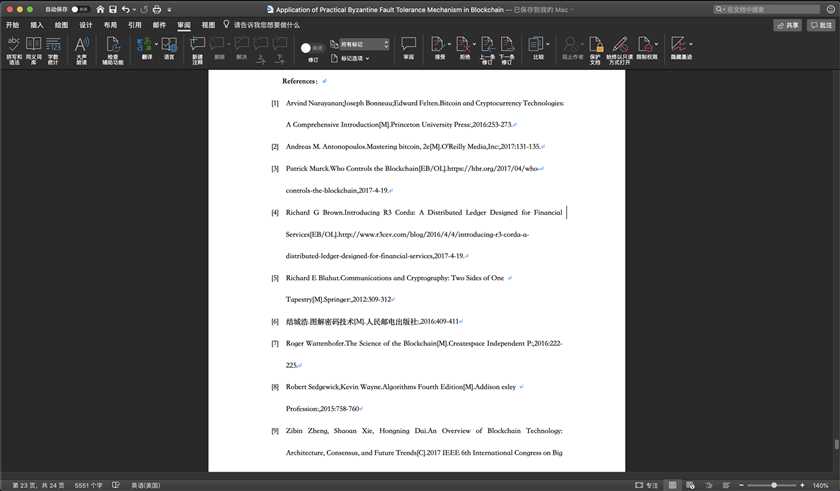Insert a New Comment
Image resolution: width=840 pixels, height=491 pixels.
(197, 50)
